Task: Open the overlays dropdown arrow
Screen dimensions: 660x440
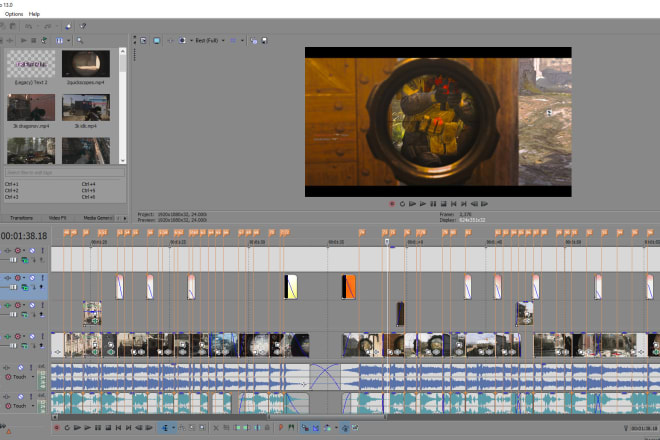Action: point(242,40)
